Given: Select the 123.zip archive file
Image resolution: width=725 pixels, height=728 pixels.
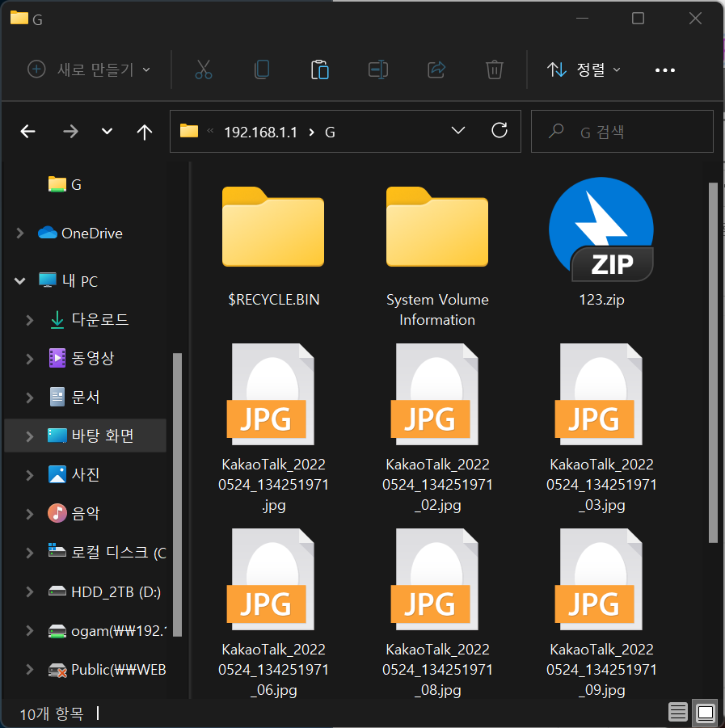Looking at the screenshot, I should (601, 242).
